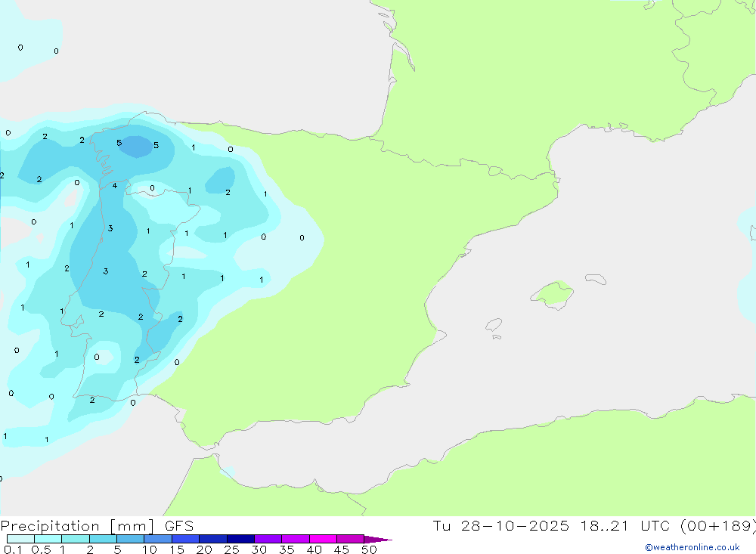Choose the legend swatch between 2 and 5
756x554 pixels.
pos(103,539)
